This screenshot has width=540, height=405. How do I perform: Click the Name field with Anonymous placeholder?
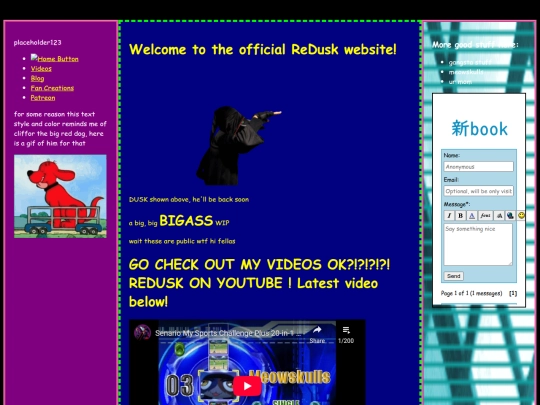point(478,167)
